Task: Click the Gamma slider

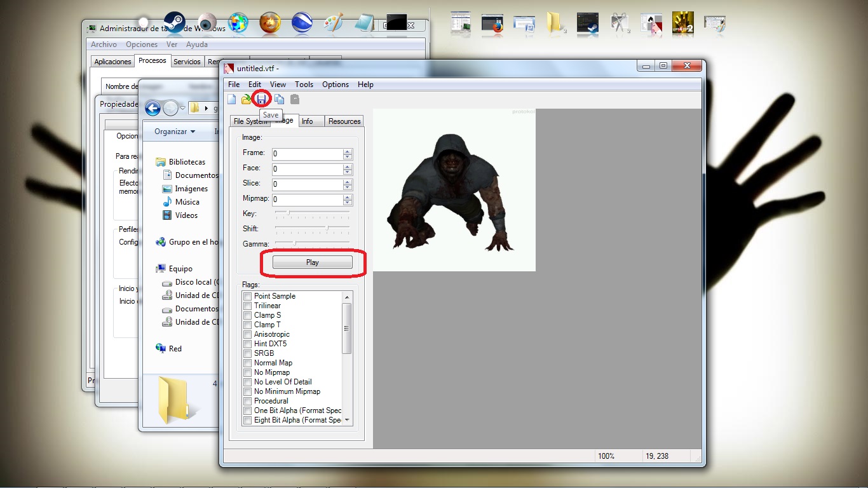Action: tap(312, 243)
